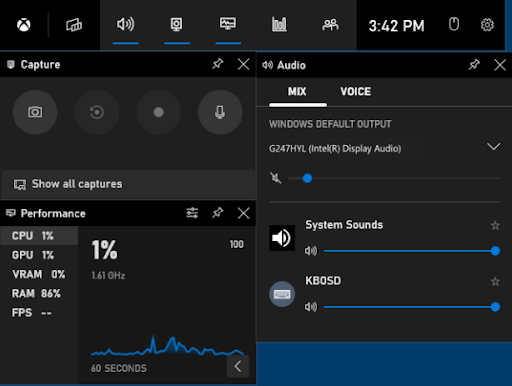Screen dimensions: 512x386
Task: Click the KBOSD label
Action: pos(323,281)
